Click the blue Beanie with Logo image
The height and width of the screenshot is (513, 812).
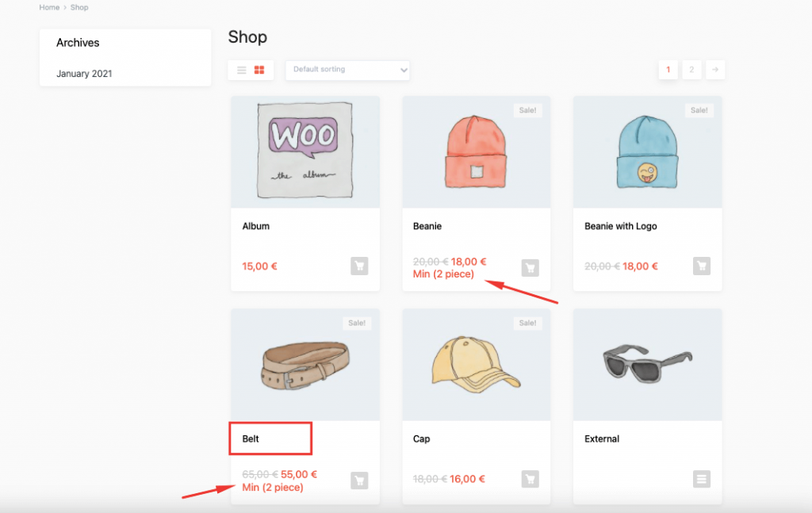click(647, 151)
